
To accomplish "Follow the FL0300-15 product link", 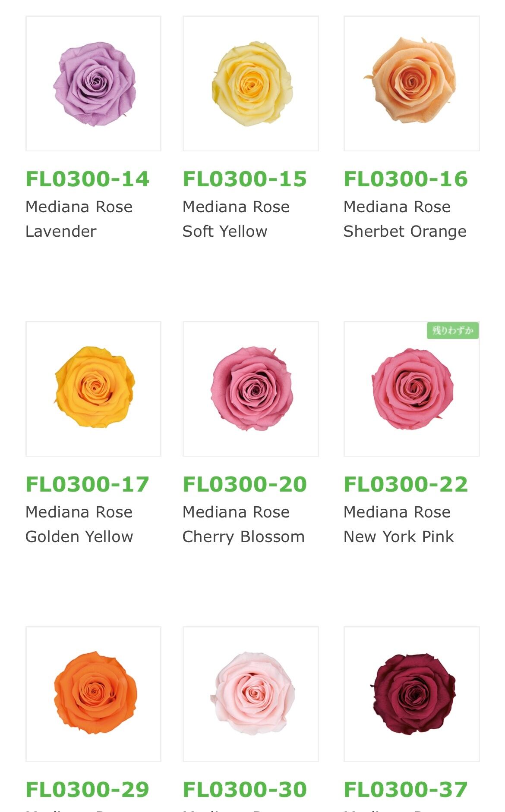I will [x=245, y=179].
